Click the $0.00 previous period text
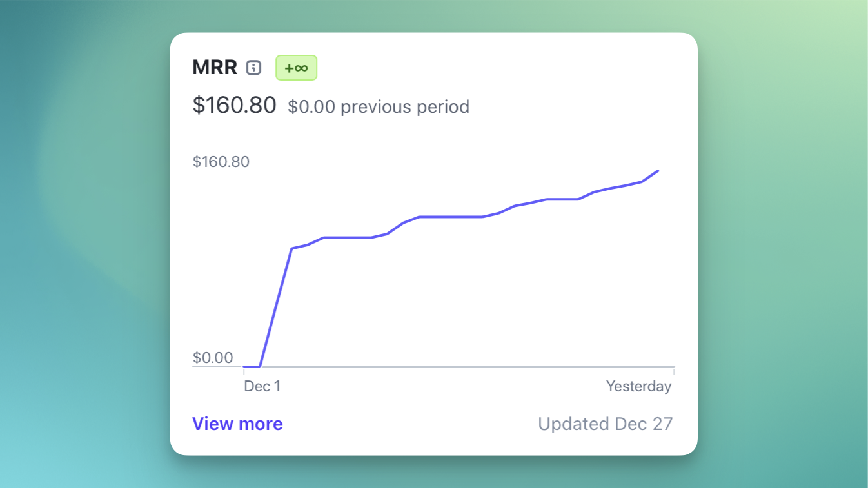 click(x=379, y=107)
